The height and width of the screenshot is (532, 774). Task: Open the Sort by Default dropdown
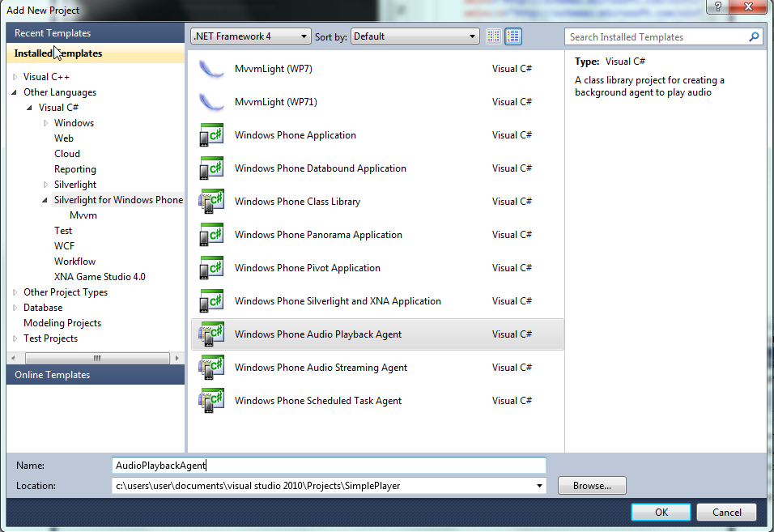point(415,36)
